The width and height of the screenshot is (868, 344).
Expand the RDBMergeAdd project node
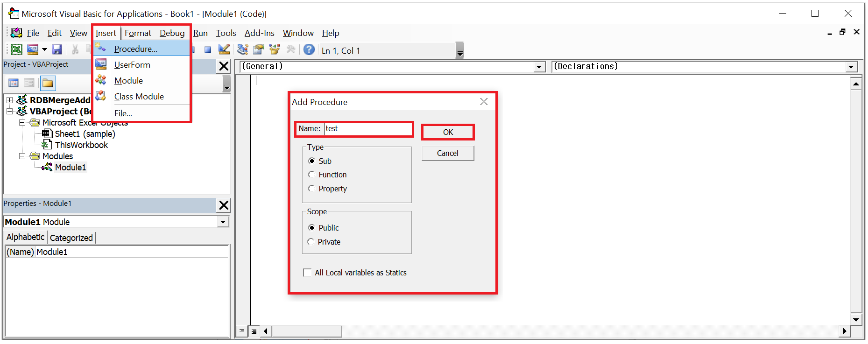coord(9,100)
